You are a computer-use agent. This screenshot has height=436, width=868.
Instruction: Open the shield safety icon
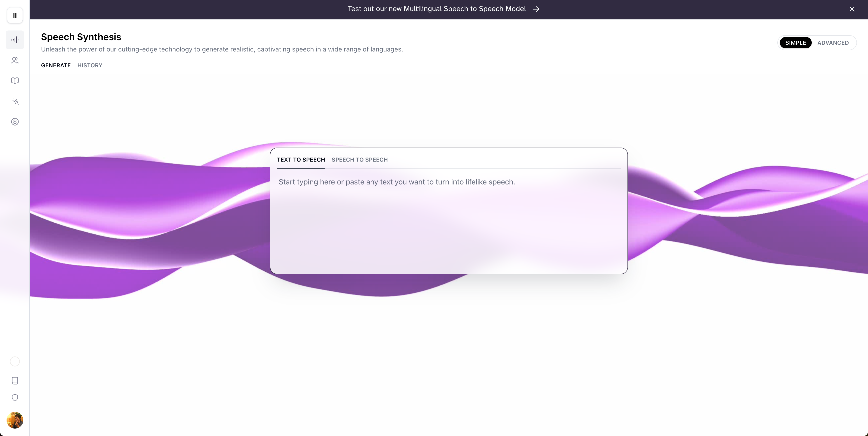(15, 398)
